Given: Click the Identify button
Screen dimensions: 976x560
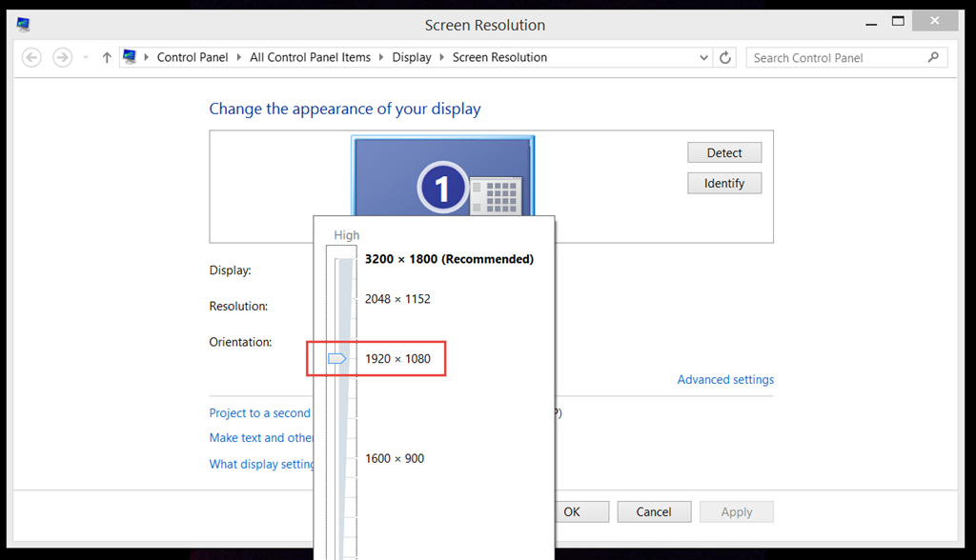Looking at the screenshot, I should tap(724, 183).
